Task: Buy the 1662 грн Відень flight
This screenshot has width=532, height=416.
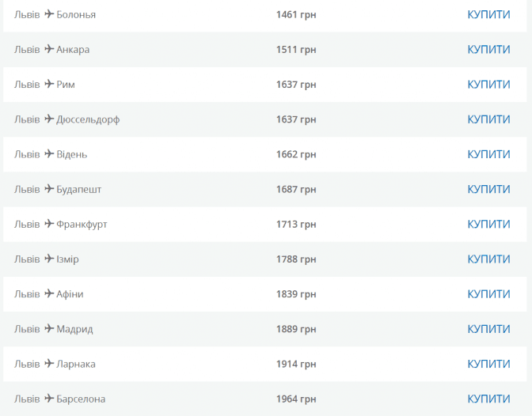Action: pyautogui.click(x=488, y=153)
